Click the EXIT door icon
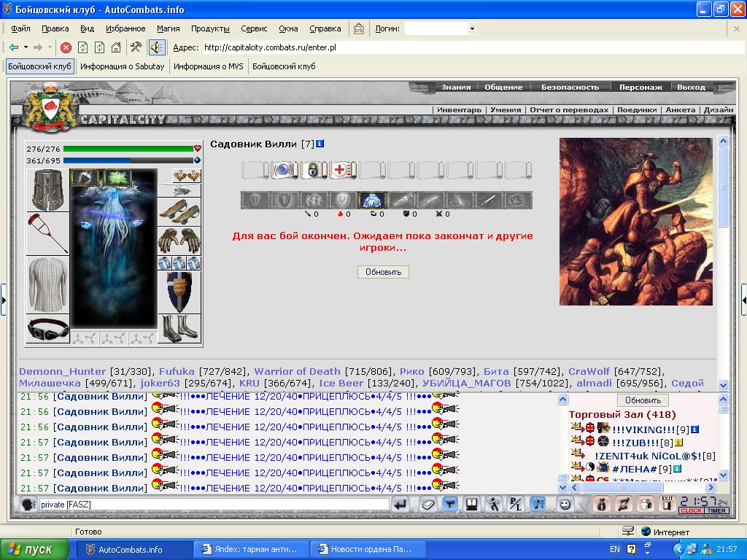Viewport: 747px width, 560px height. 667,504
